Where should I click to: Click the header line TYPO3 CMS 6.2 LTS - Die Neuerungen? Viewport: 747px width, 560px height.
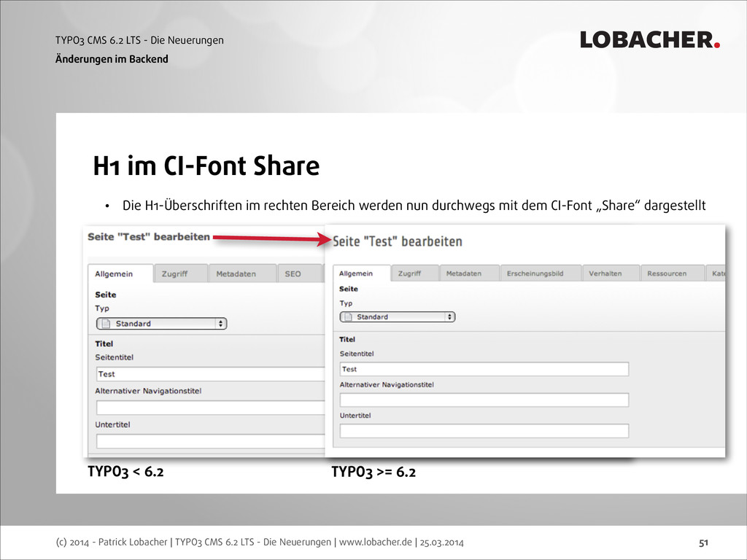coord(139,40)
